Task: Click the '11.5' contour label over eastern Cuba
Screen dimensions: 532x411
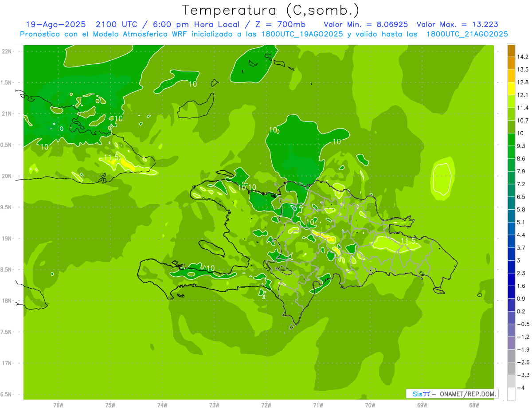Action: [111, 157]
